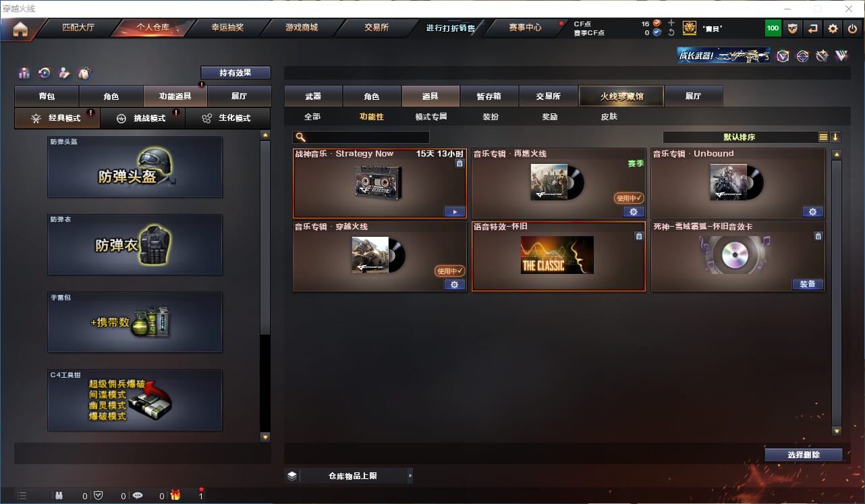Open the purple VVIP triangle icon

pyautogui.click(x=841, y=56)
